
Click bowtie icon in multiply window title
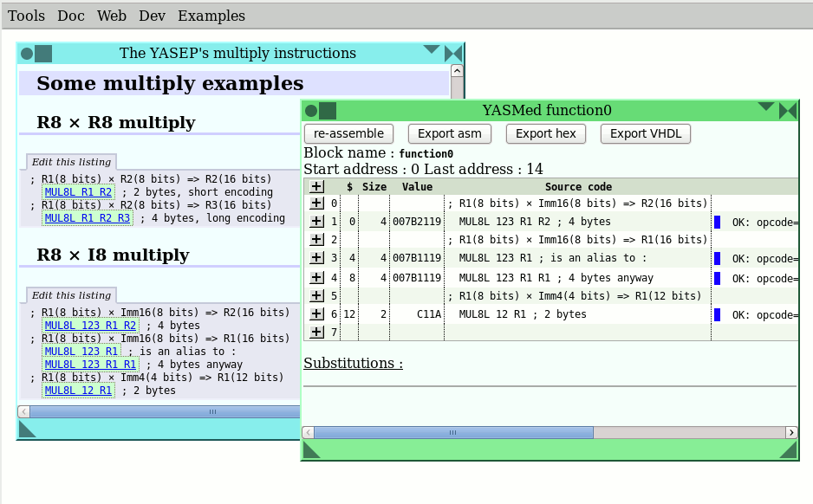point(453,54)
